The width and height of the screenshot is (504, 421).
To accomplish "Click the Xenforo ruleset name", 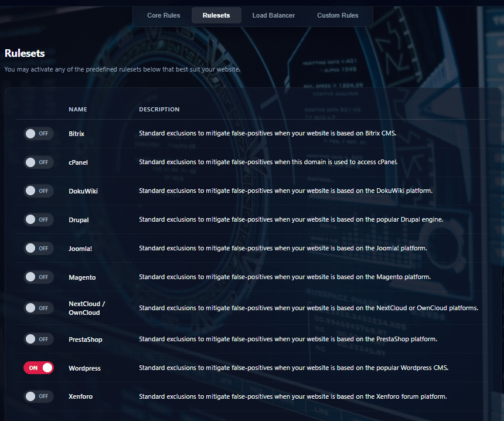I will coord(81,396).
